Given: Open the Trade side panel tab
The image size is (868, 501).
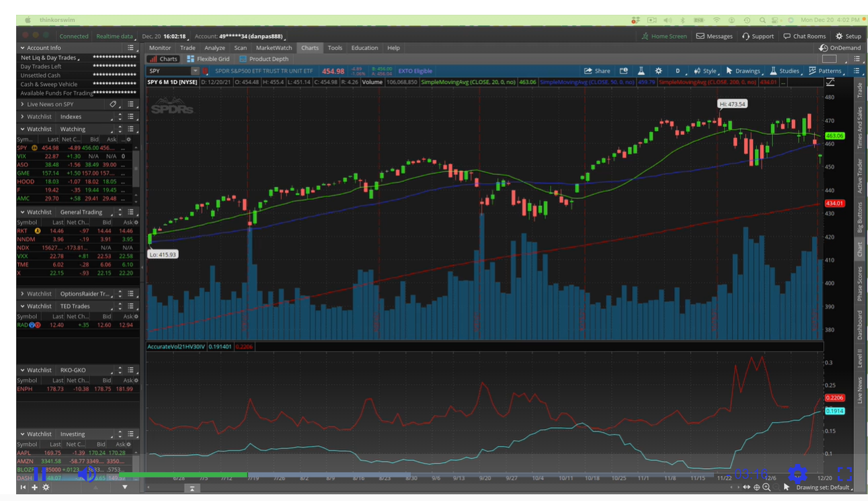Looking at the screenshot, I should 859,91.
